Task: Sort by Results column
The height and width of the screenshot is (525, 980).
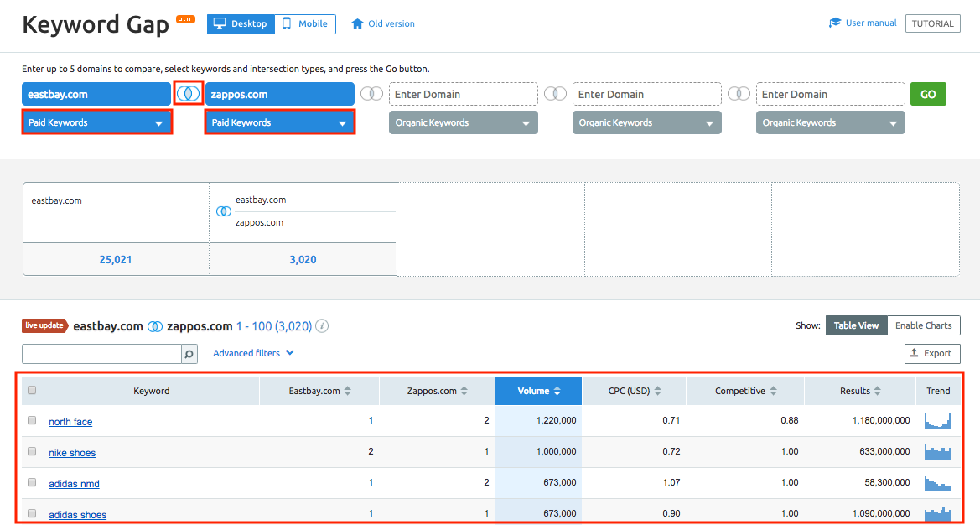Action: (860, 391)
